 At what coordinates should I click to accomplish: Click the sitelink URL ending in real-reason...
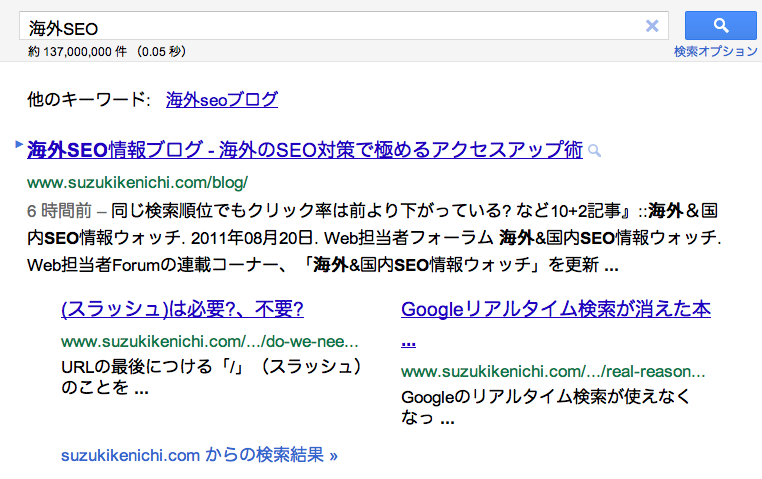click(553, 372)
